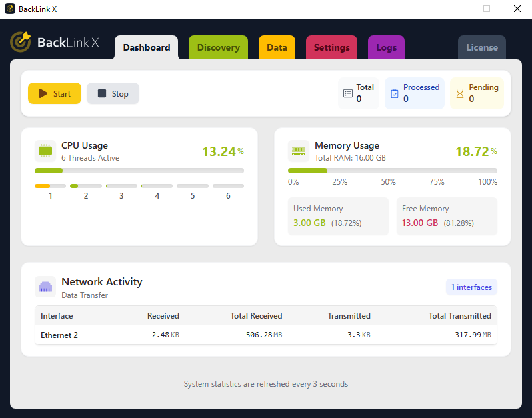Image resolution: width=532 pixels, height=418 pixels.
Task: Click the square icon on Stop
Action: [x=102, y=93]
